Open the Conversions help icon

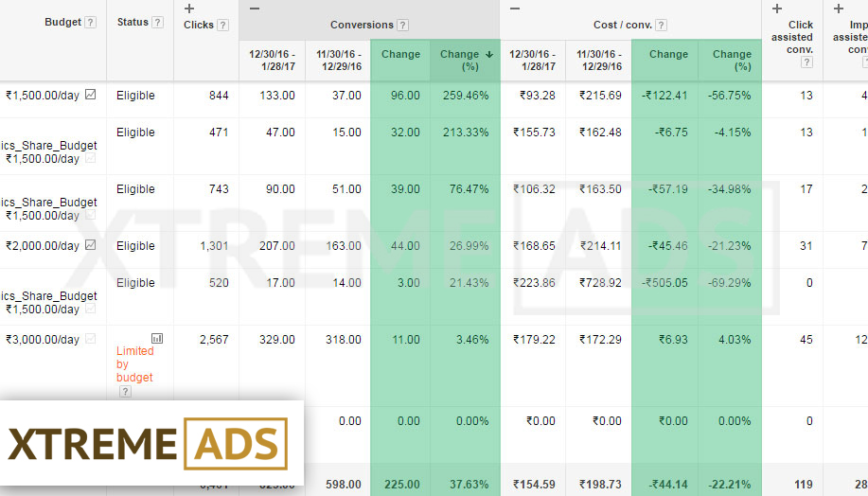403,25
